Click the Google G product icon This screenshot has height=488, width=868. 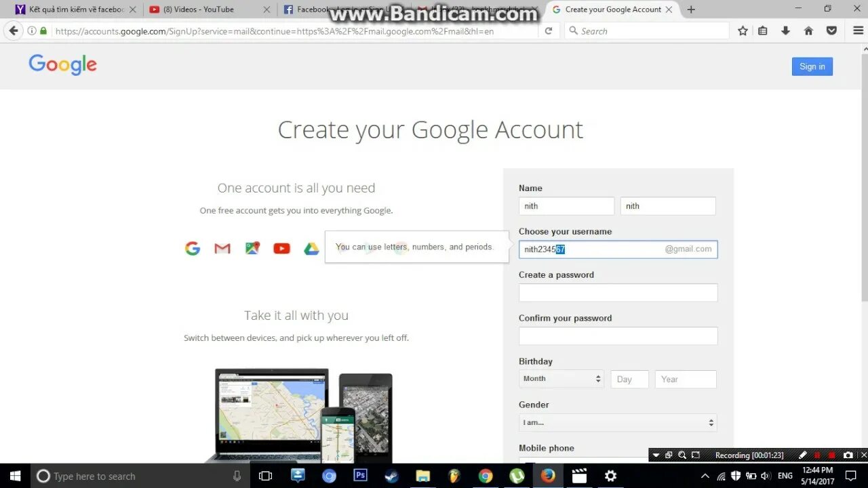point(193,249)
